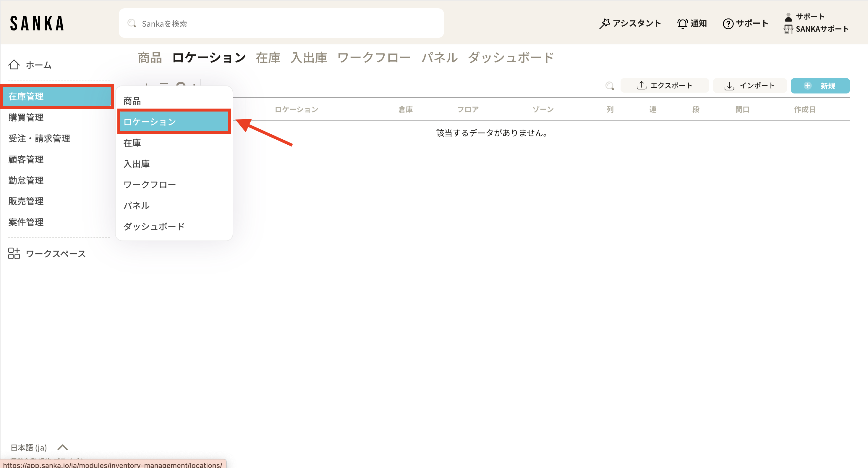Click the table search magnifier icon
The image size is (868, 468).
pos(609,86)
